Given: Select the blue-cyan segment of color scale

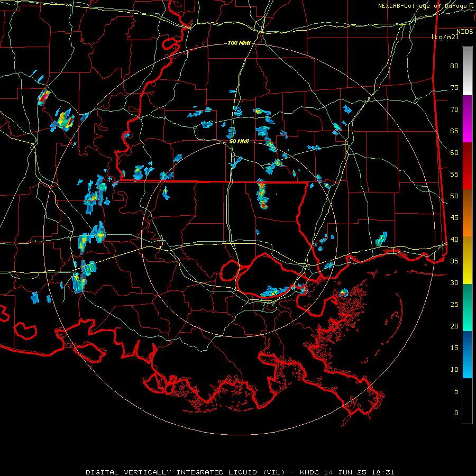Looking at the screenshot, I should 467,354.
